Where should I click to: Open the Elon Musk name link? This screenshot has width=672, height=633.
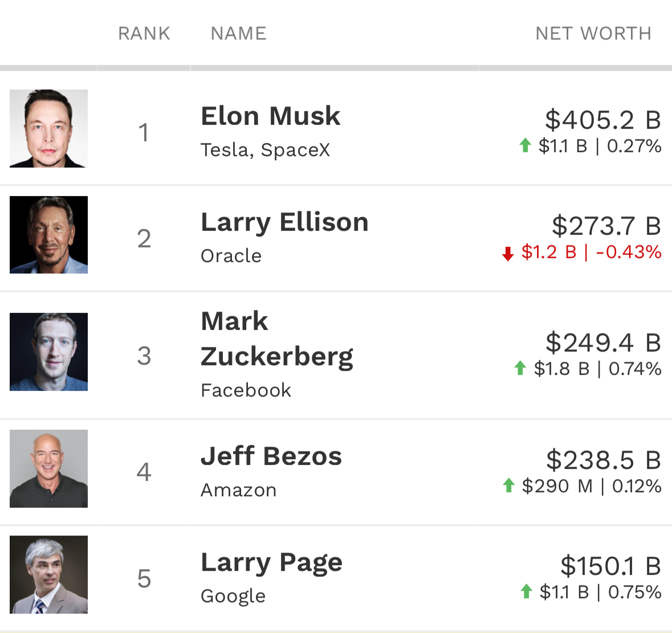tap(270, 116)
